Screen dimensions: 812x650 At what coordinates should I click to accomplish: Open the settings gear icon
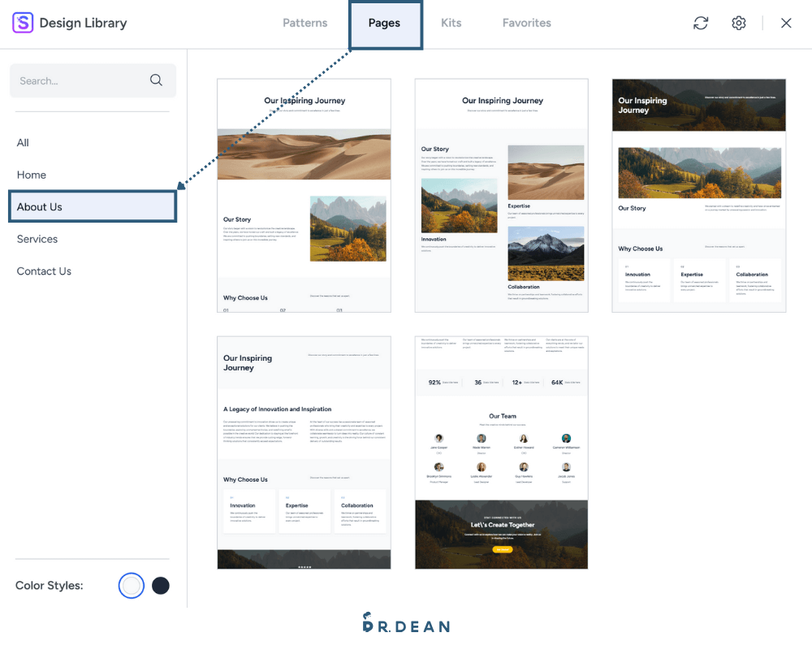pyautogui.click(x=738, y=23)
